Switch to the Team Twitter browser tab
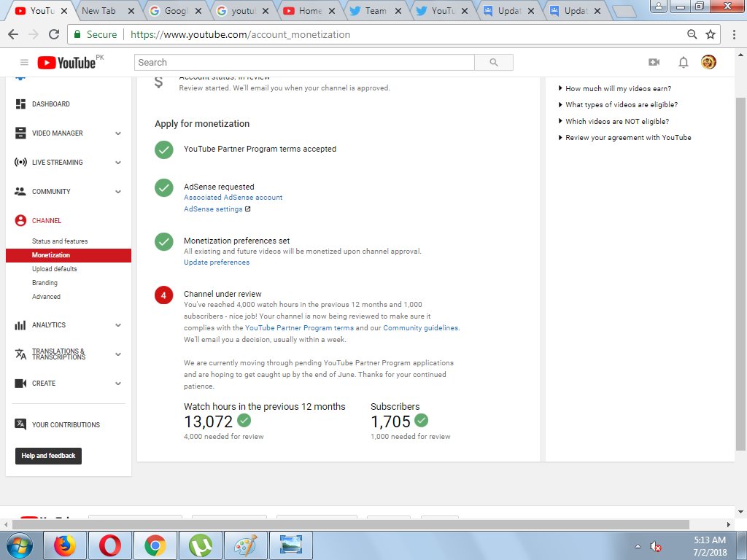This screenshot has width=747, height=560. pyautogui.click(x=376, y=10)
